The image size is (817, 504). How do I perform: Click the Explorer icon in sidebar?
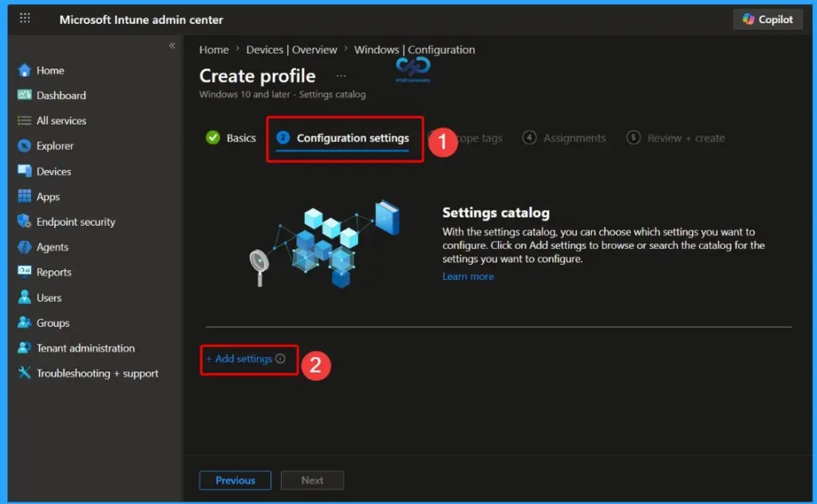click(25, 146)
